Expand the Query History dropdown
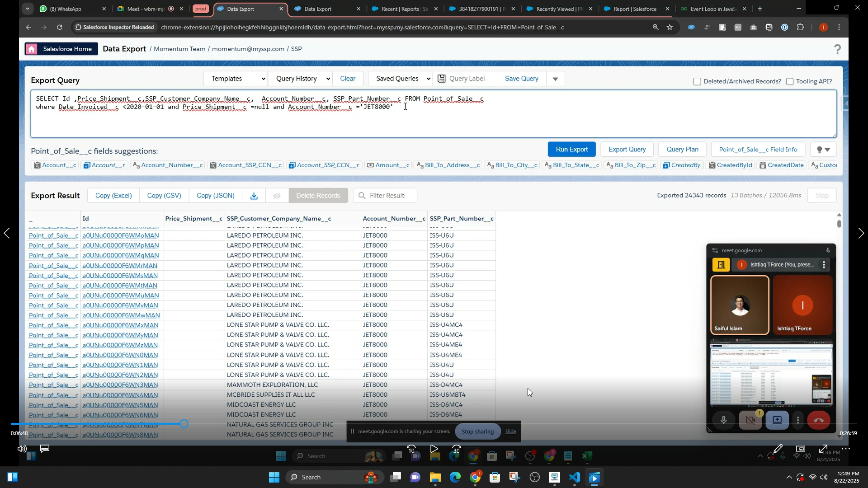868x488 pixels. pos(300,79)
